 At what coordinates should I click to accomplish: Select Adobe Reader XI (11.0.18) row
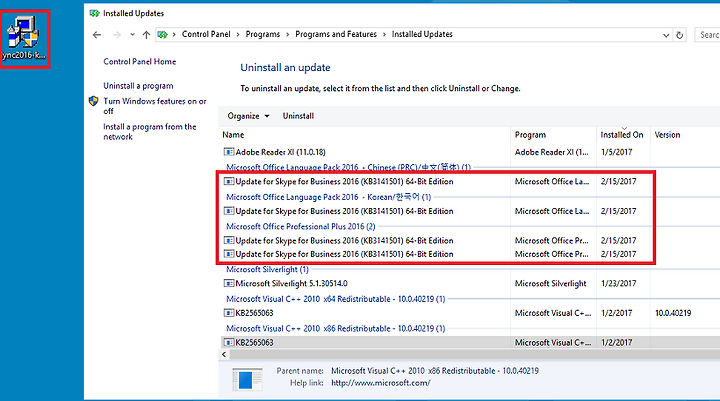click(x=468, y=152)
